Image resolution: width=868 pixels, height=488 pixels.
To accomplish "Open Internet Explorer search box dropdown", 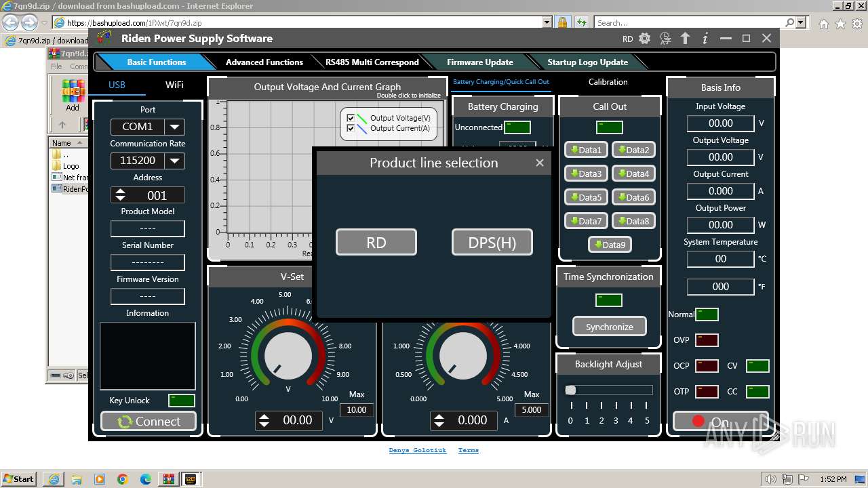I will click(801, 22).
